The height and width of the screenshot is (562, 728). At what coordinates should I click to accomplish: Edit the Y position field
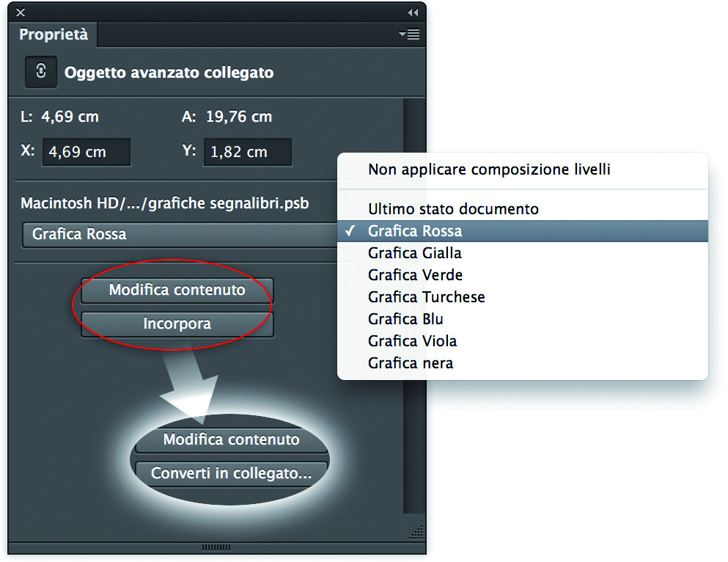(248, 152)
